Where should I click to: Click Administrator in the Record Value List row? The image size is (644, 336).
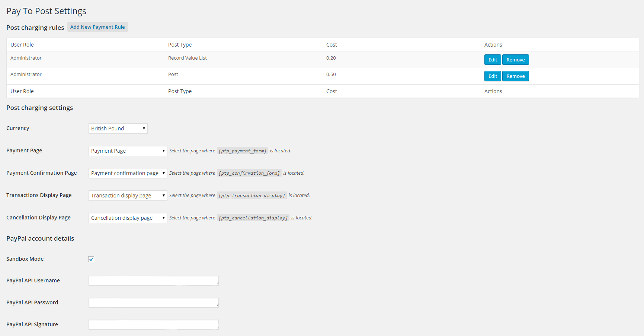click(26, 58)
